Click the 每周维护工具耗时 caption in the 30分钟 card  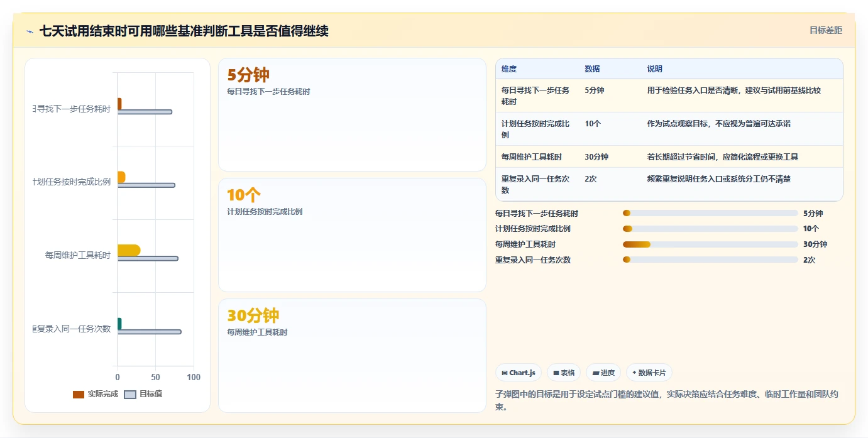point(257,332)
